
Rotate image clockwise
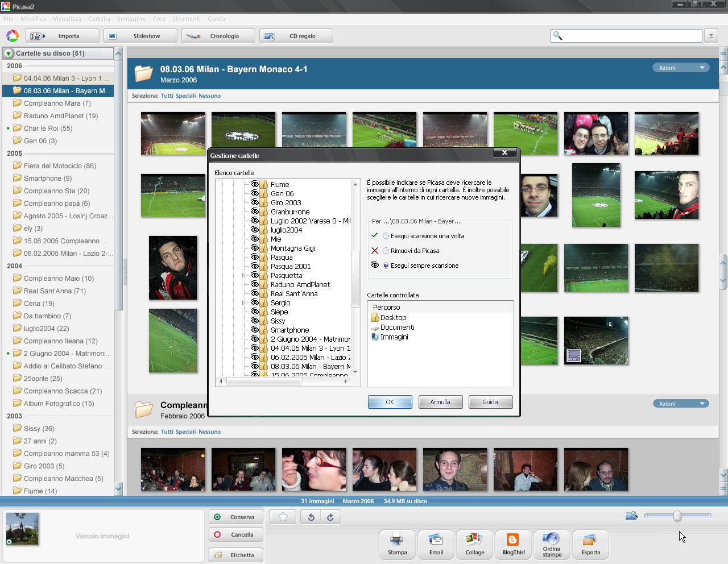click(330, 517)
